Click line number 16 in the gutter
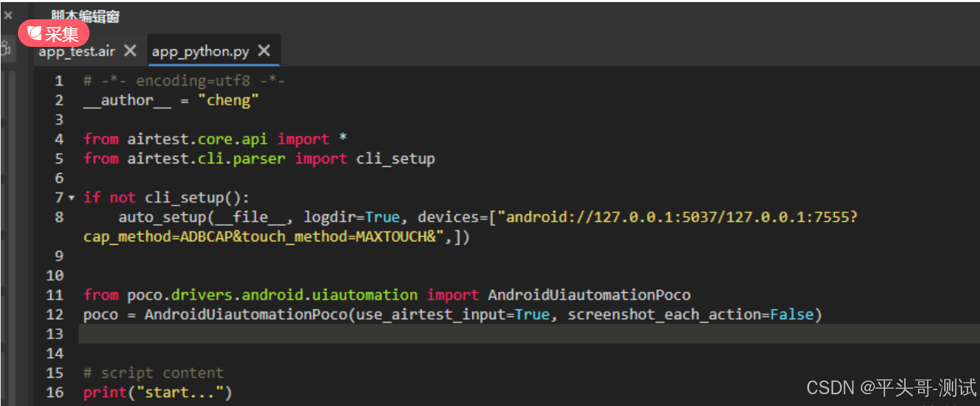Screen dimensions: 980x406 tap(55, 392)
